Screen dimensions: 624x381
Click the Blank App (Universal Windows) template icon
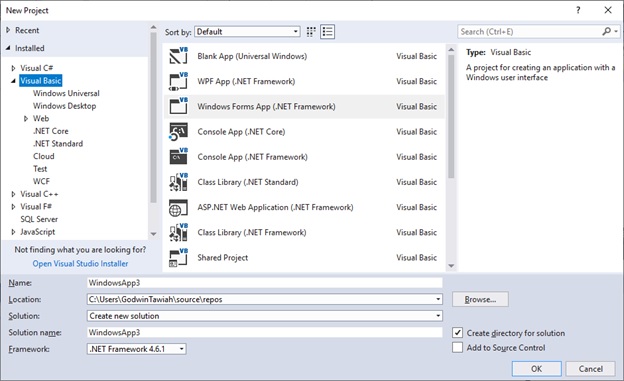click(178, 56)
